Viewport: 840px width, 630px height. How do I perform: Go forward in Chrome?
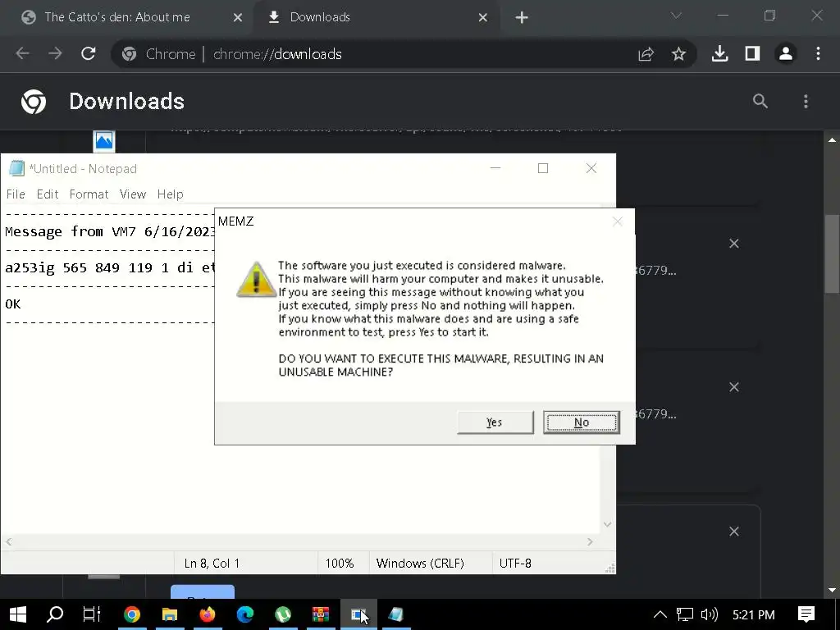(55, 53)
